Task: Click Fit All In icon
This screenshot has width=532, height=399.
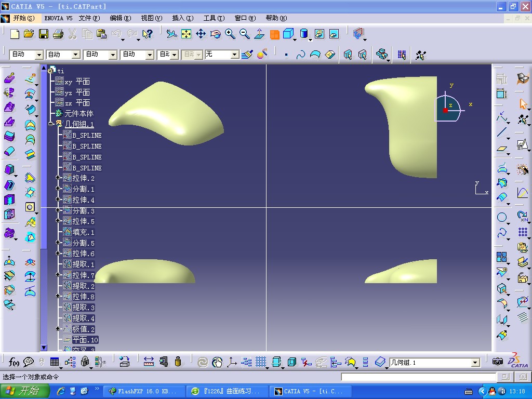Action: (187, 34)
